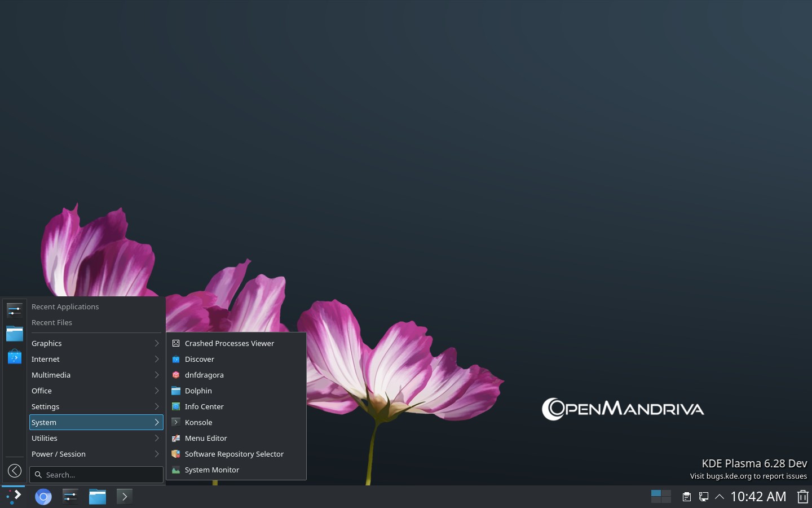
Task: Expand the Power / Session submenu
Action: click(96, 454)
